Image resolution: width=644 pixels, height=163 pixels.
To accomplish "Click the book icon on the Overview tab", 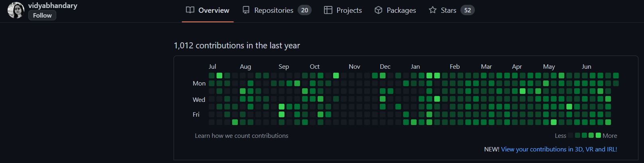I will (x=190, y=10).
